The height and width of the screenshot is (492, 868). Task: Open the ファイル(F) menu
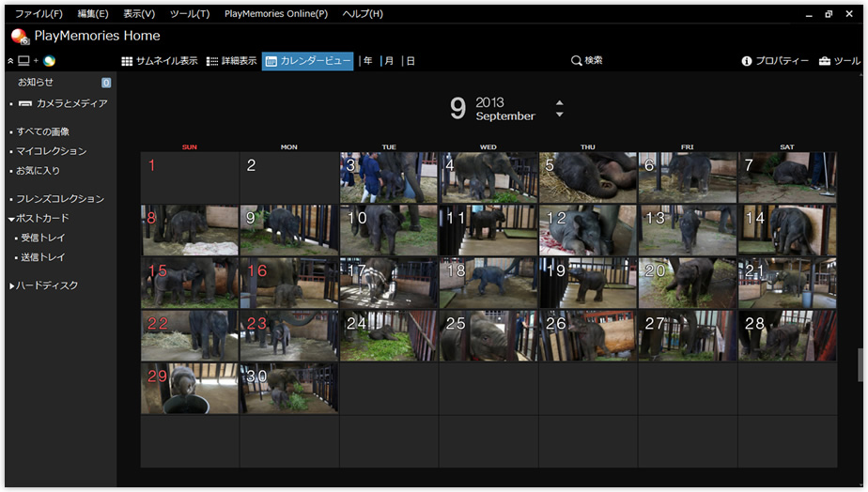pos(39,14)
